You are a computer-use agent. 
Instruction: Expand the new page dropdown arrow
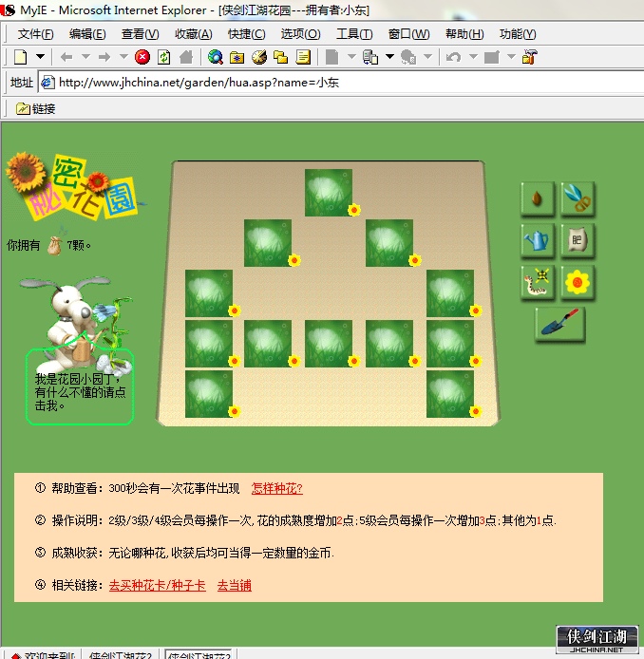click(40, 56)
